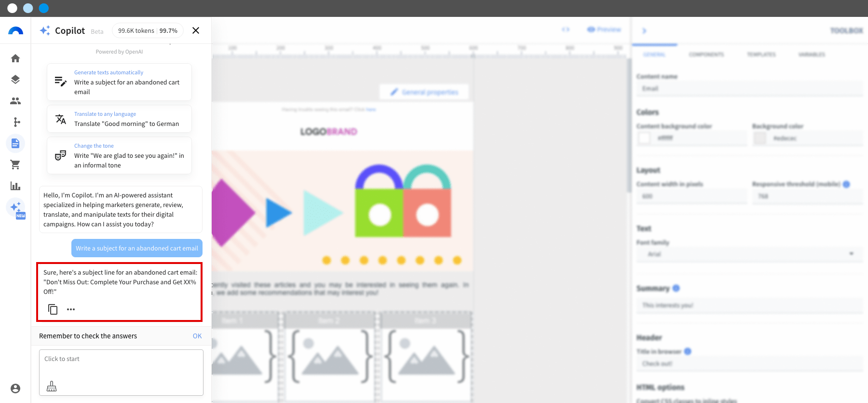This screenshot has height=403, width=868.
Task: Click the geometric shapes banner image
Action: (342, 211)
